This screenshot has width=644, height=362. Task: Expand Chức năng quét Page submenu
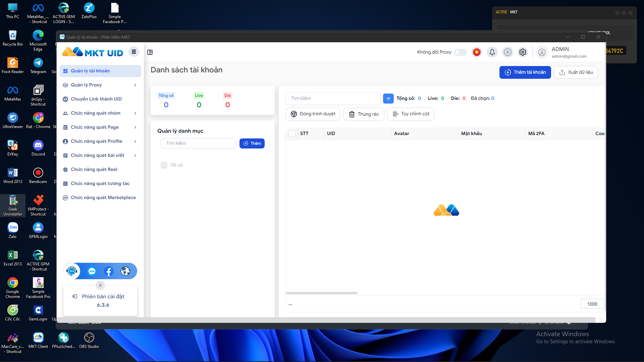click(x=135, y=127)
